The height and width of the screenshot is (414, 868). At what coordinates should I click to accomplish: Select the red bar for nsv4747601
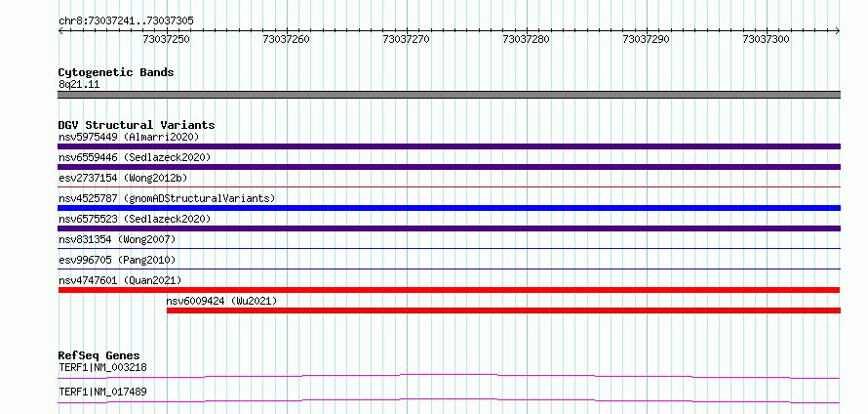point(449,290)
